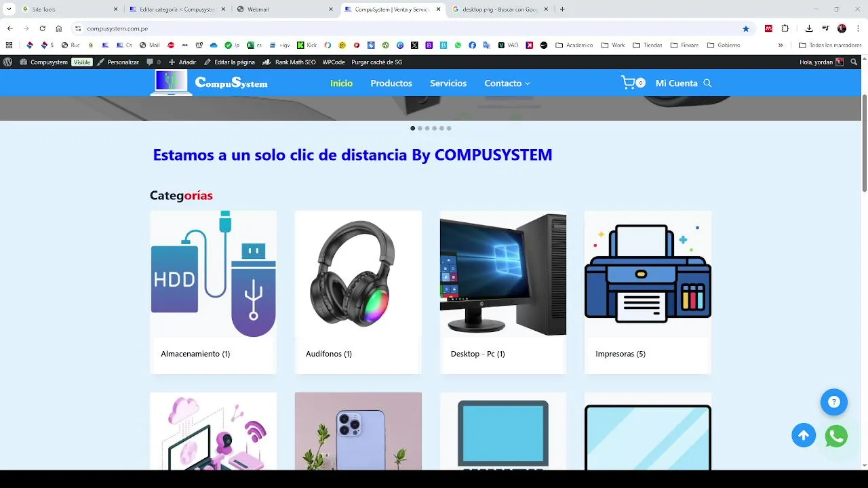Image resolution: width=868 pixels, height=488 pixels.
Task: Click Editar la página in admin bar
Action: (x=230, y=62)
